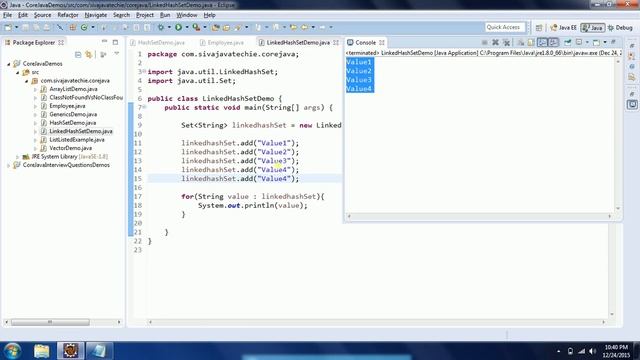
Task: Open the Window menu
Action: (187, 15)
